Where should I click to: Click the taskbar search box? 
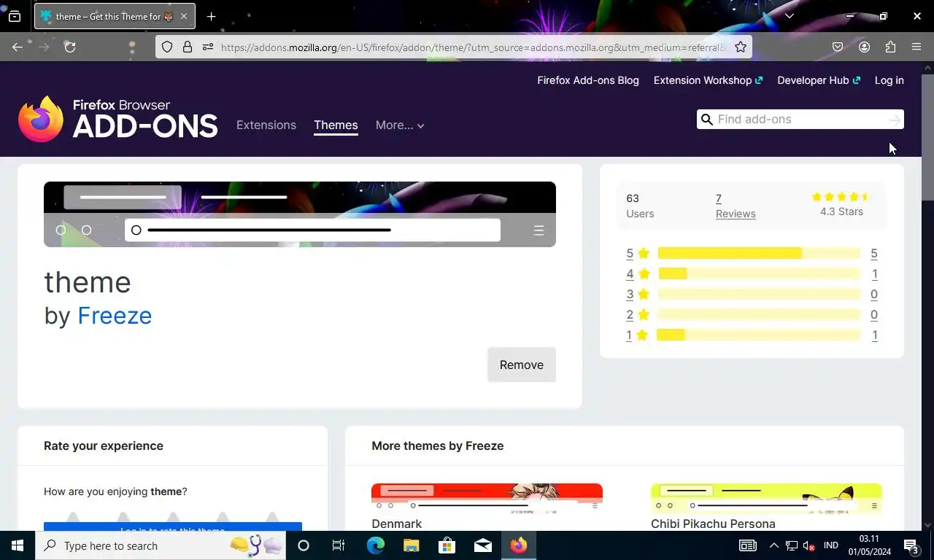coord(161,545)
